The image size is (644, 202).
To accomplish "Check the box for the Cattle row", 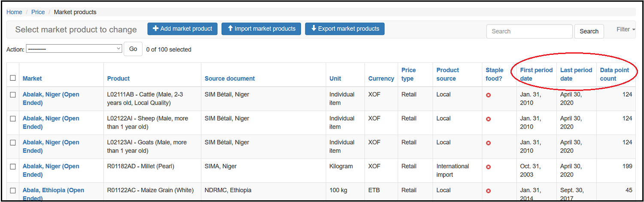I will click(x=13, y=95).
